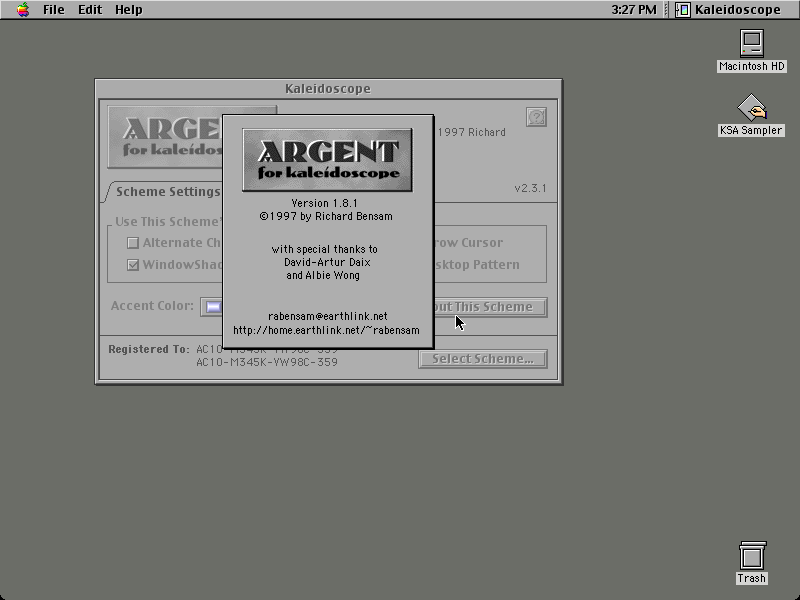Click the ©1997 by Richard Bensam line
The height and width of the screenshot is (600, 800).
click(x=326, y=216)
